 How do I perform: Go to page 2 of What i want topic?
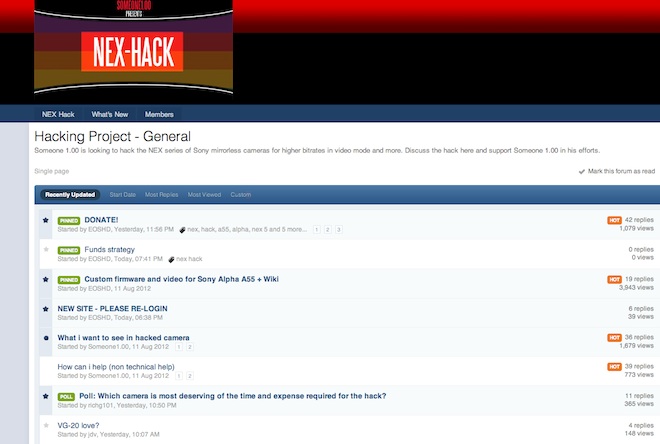(x=190, y=347)
